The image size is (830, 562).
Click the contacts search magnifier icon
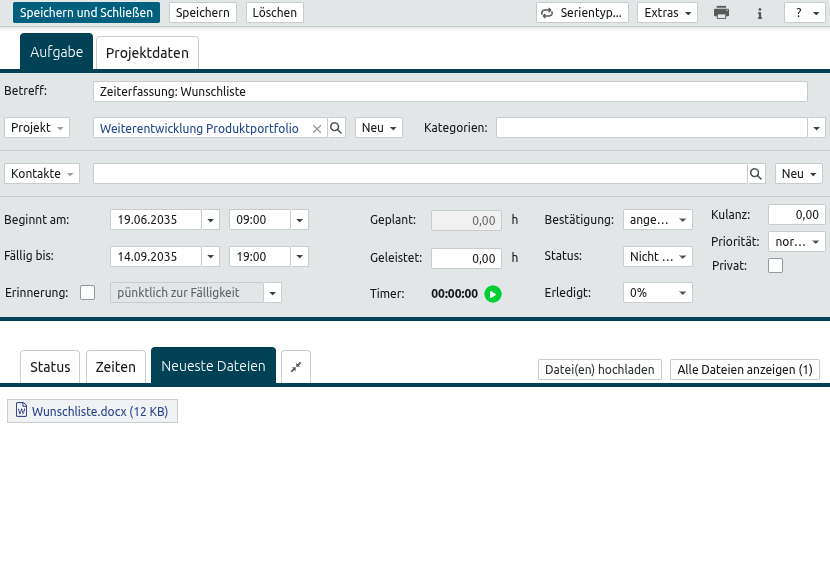click(x=757, y=174)
